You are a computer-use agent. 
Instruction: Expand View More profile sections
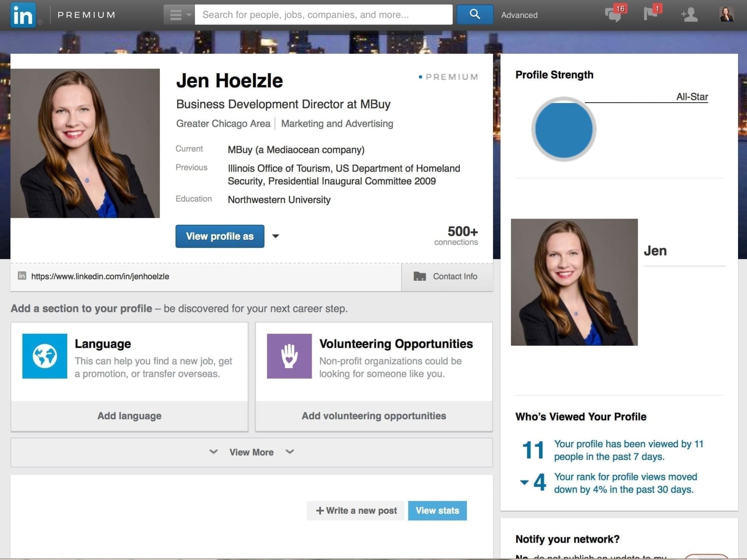pyautogui.click(x=251, y=452)
